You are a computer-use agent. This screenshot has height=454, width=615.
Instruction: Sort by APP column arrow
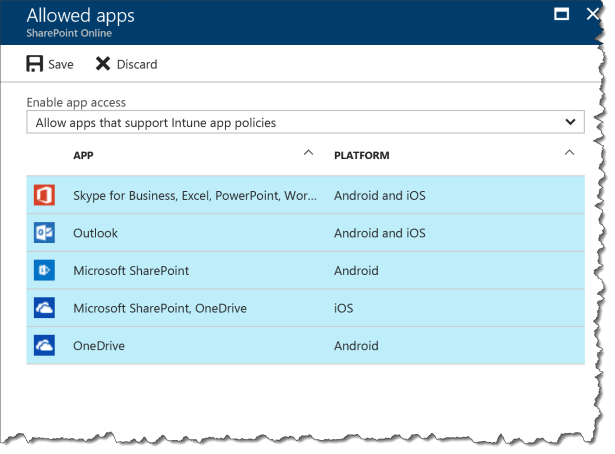[309, 153]
